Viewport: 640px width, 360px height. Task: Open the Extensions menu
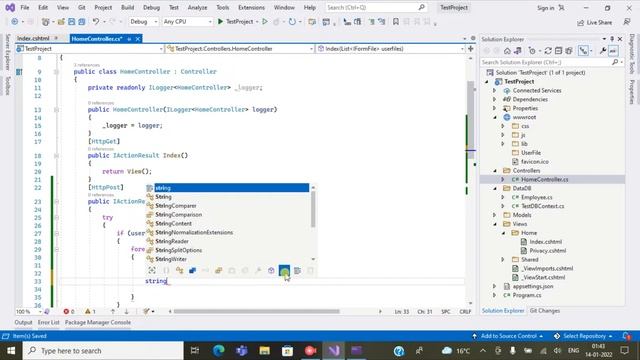point(251,7)
